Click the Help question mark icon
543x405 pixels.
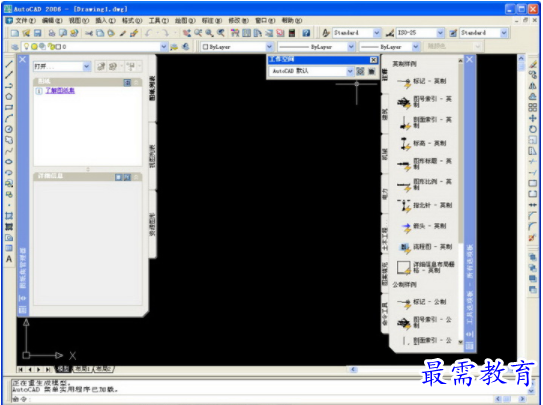tap(306, 33)
